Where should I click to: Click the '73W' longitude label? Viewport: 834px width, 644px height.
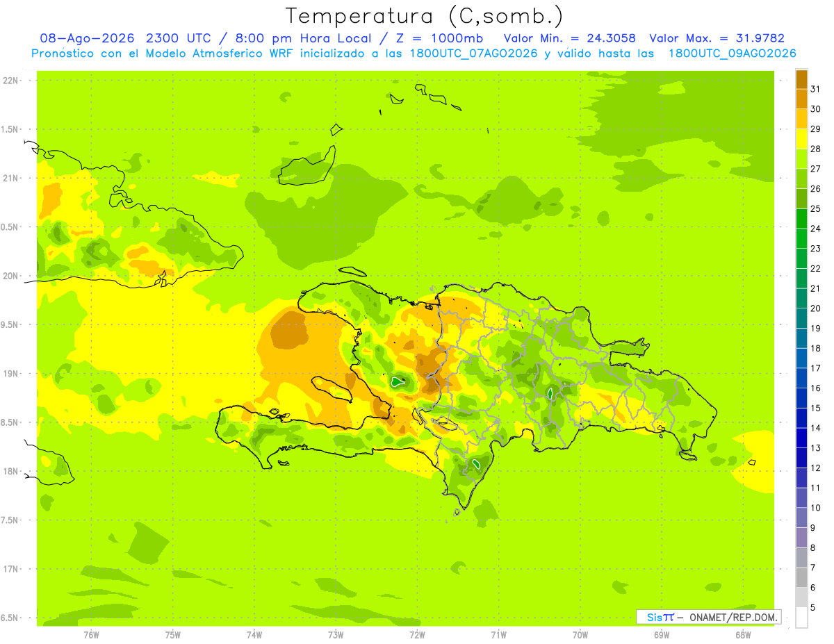click(x=336, y=635)
